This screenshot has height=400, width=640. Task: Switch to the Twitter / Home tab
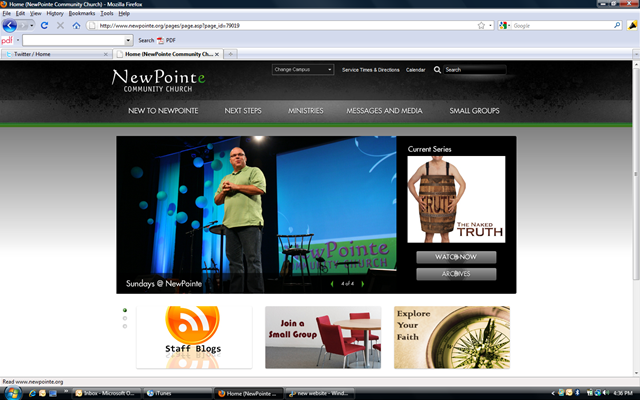tap(57, 54)
